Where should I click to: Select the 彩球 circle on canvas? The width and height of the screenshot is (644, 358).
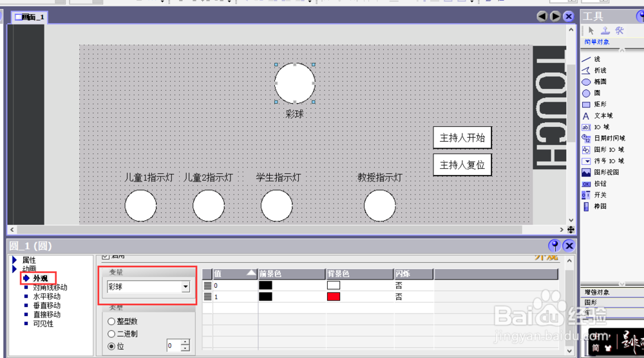point(295,83)
